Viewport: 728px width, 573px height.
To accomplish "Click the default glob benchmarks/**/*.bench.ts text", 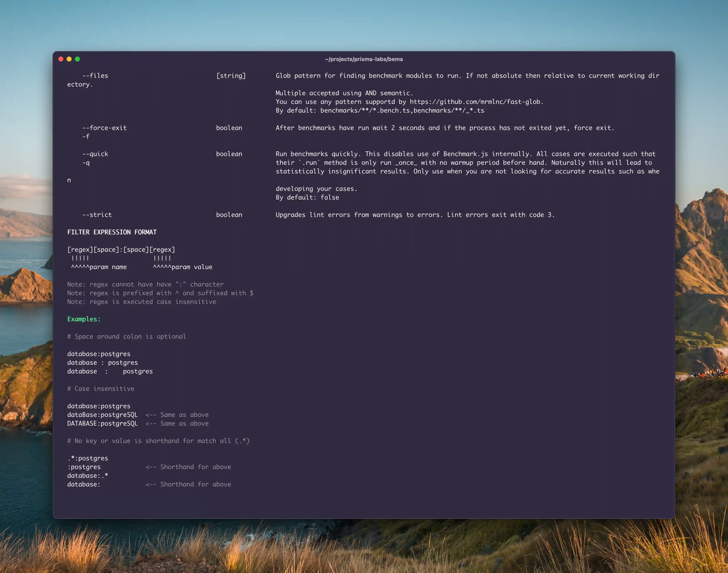I will click(365, 110).
